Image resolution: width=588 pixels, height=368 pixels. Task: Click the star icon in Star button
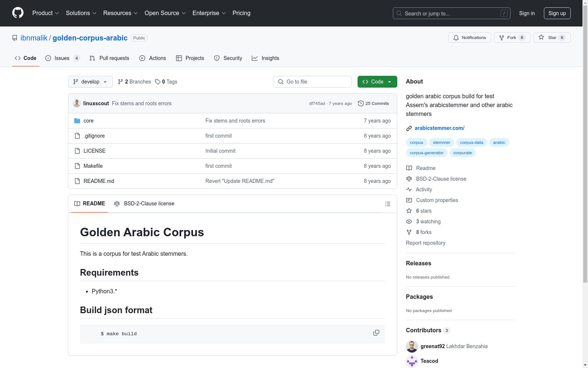click(541, 37)
